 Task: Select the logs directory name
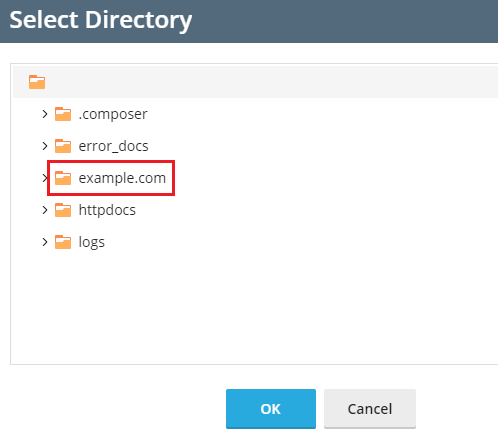coord(91,242)
